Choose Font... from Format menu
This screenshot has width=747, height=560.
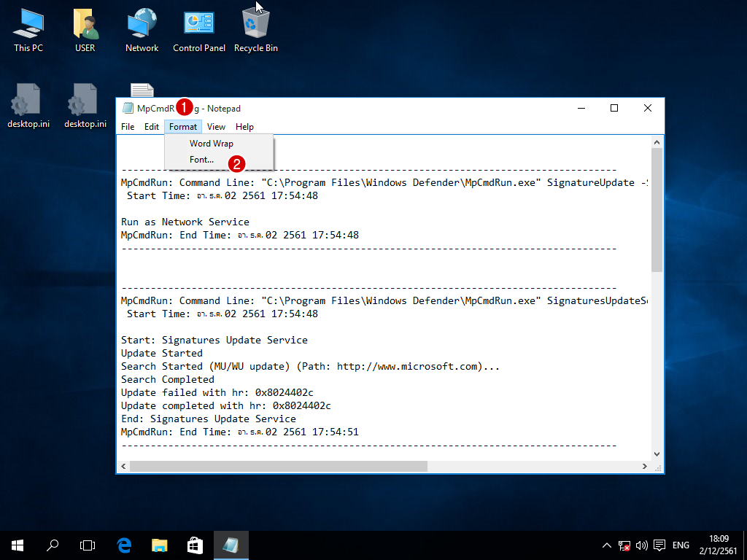[x=202, y=160]
